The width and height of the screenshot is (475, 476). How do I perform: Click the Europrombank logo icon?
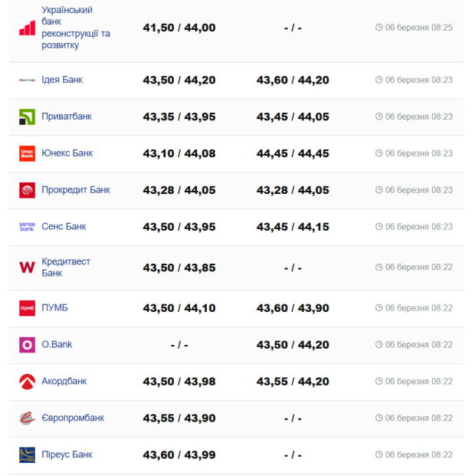pyautogui.click(x=27, y=419)
